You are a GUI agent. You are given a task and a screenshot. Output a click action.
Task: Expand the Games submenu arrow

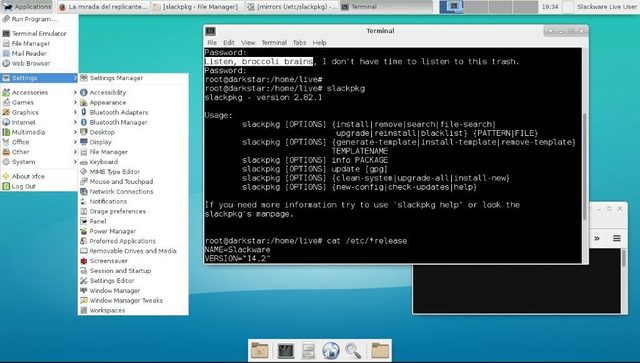(x=75, y=102)
